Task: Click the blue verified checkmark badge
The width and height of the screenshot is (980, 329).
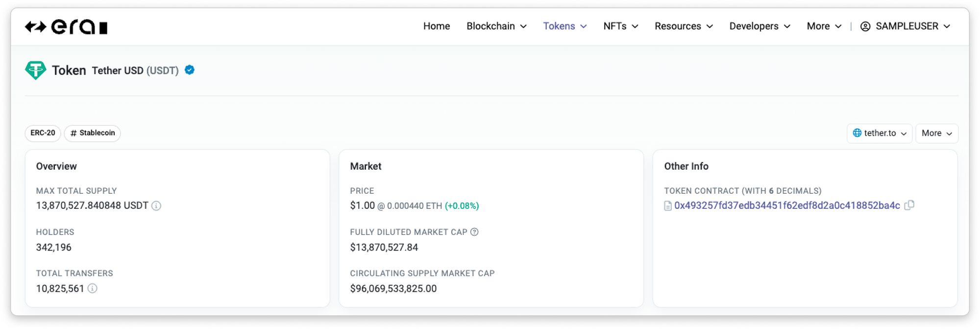Action: point(190,70)
